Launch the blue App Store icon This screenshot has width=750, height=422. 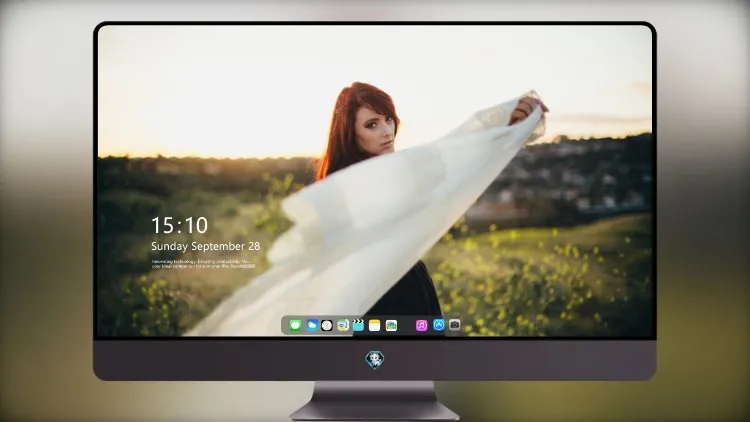439,325
